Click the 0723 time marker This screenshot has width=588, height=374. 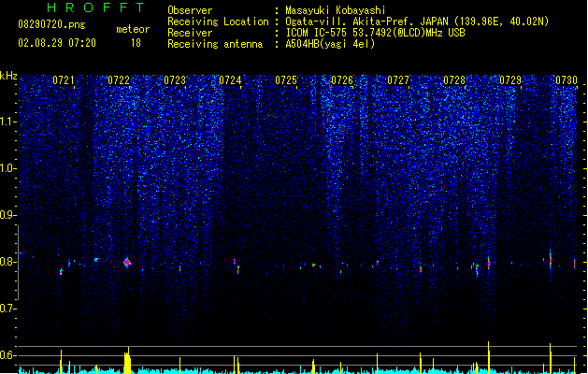(175, 80)
